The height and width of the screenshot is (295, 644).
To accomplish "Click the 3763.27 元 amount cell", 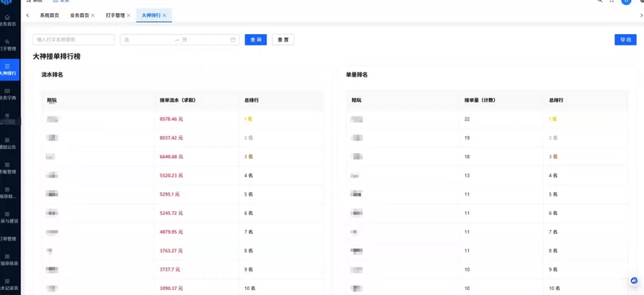I will tap(171, 251).
